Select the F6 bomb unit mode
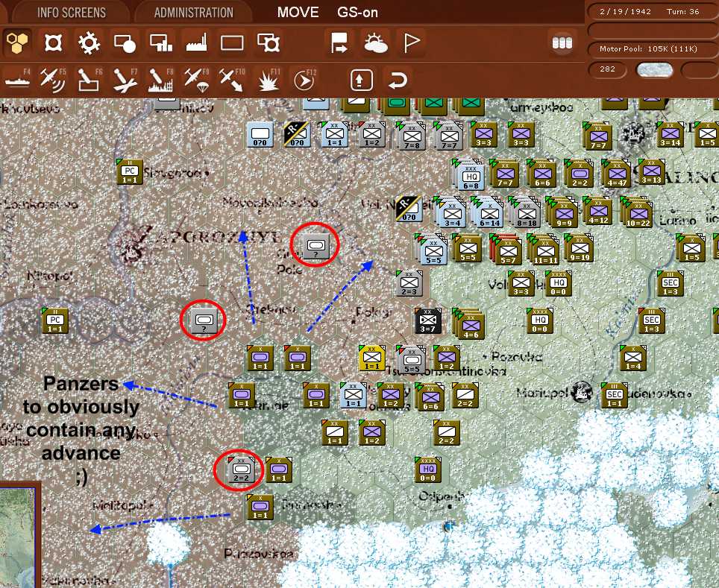Viewport: 719px width, 588px height. (89, 80)
